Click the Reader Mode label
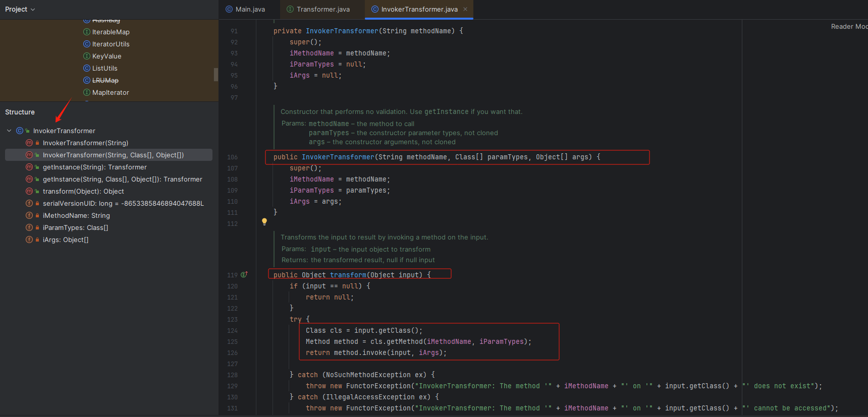 click(x=849, y=26)
